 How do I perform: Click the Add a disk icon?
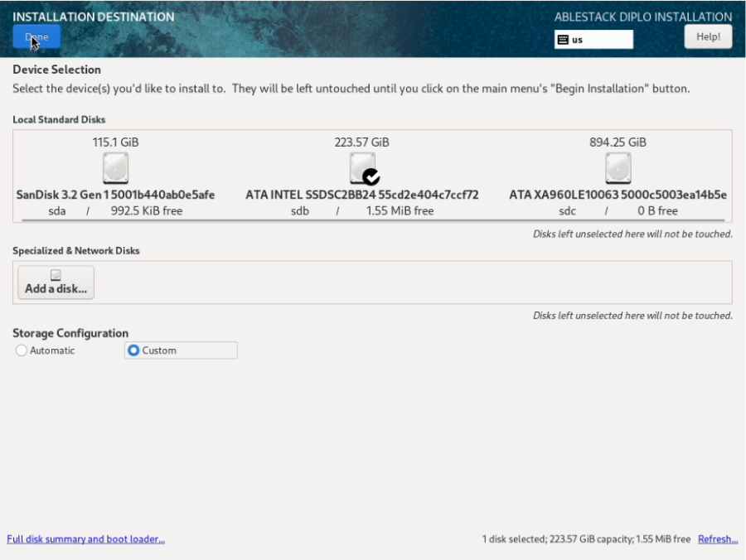[x=55, y=275]
